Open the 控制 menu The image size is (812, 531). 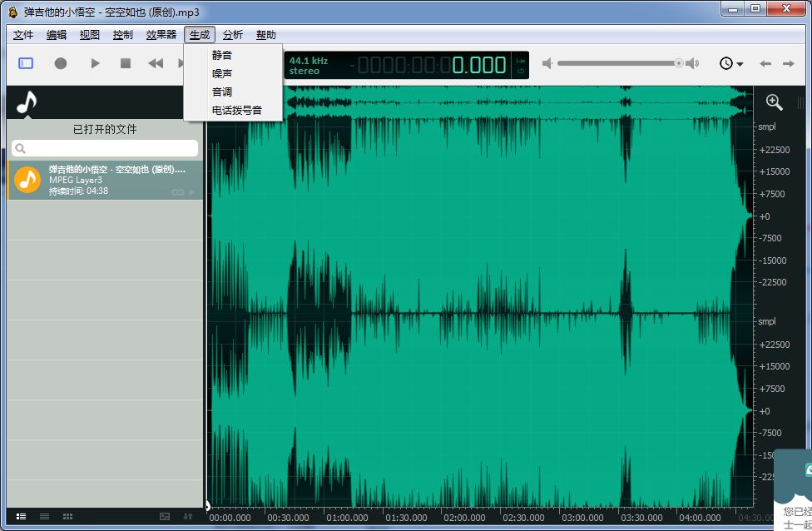[x=123, y=35]
